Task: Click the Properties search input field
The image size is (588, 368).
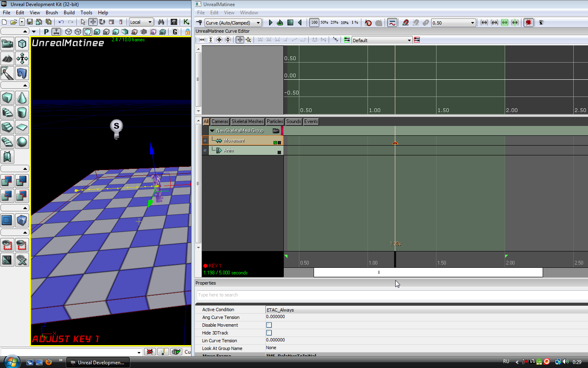Action: click(391, 295)
